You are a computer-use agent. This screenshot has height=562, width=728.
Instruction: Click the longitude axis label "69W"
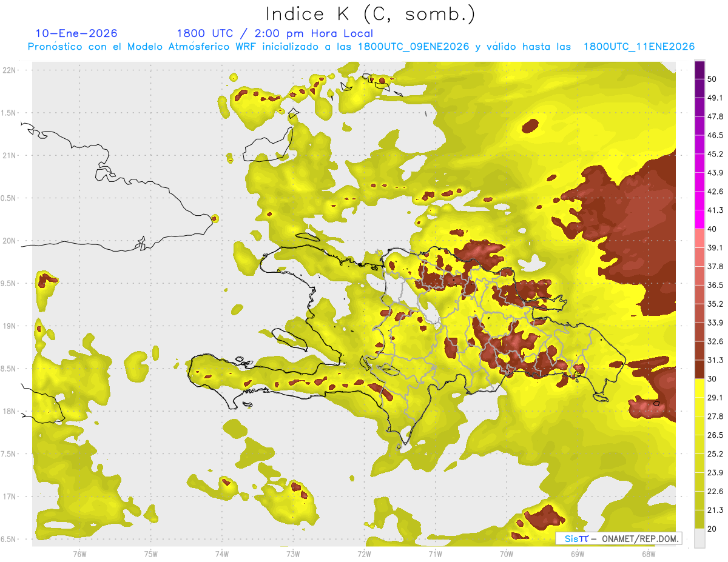[x=578, y=554]
